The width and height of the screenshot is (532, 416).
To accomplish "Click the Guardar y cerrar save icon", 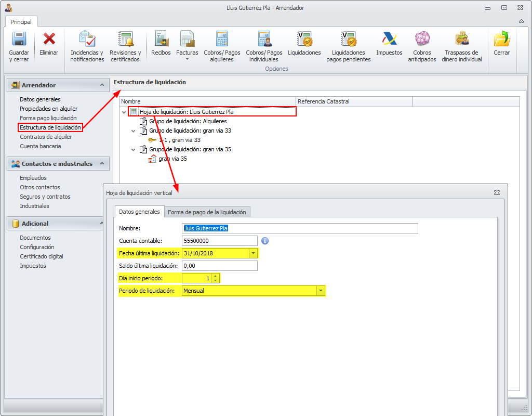I will coord(19,39).
